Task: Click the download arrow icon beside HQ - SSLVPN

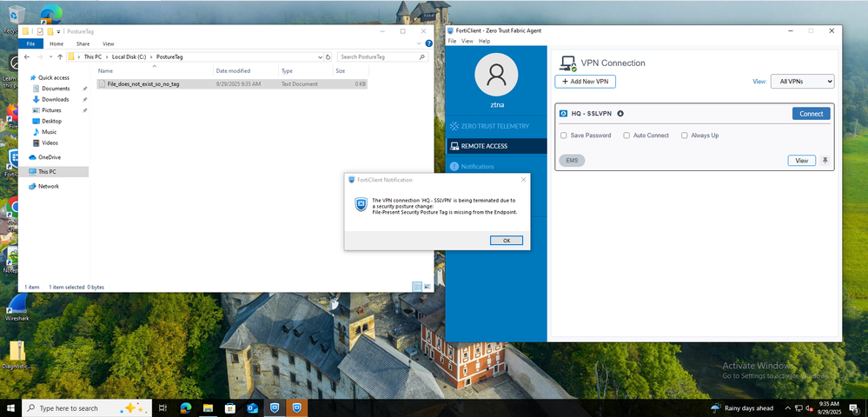Action: tap(620, 114)
